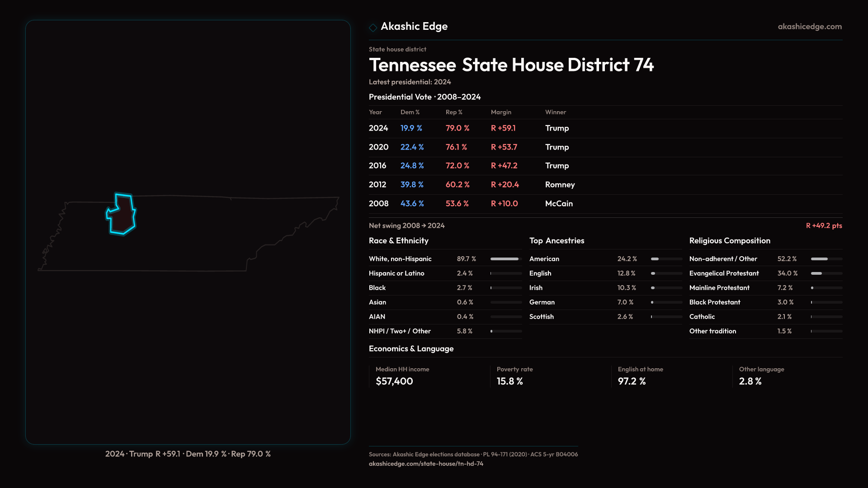Click the Non-adherent / Other religion bar
This screenshot has height=488, width=868.
click(826, 259)
